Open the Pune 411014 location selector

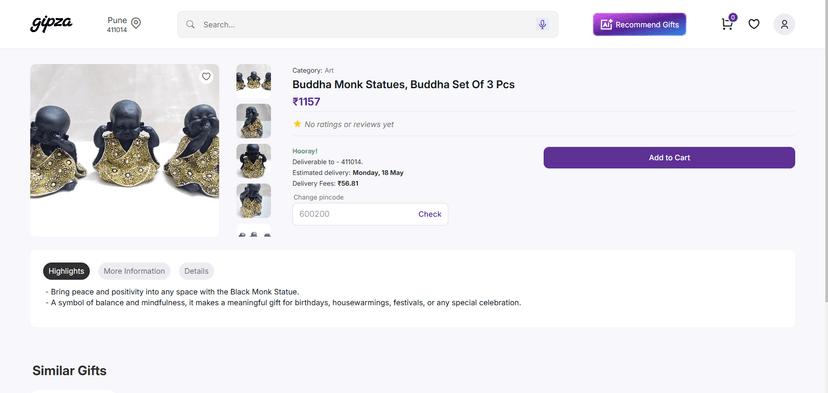(124, 24)
